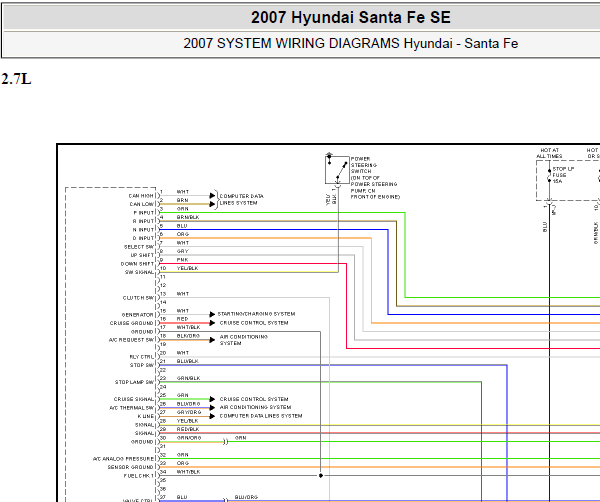The image size is (600, 502).
Task: Click the CLUTCH SW label
Action: click(138, 298)
